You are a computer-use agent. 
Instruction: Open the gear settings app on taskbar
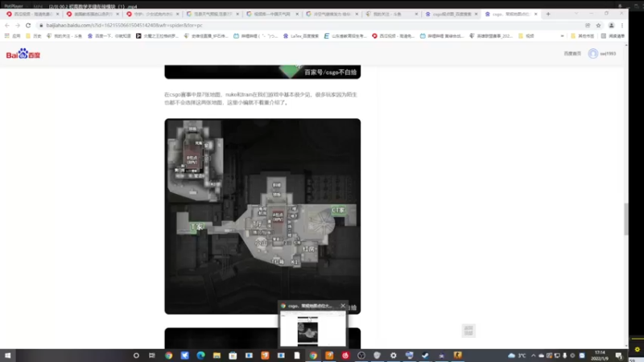click(393, 356)
